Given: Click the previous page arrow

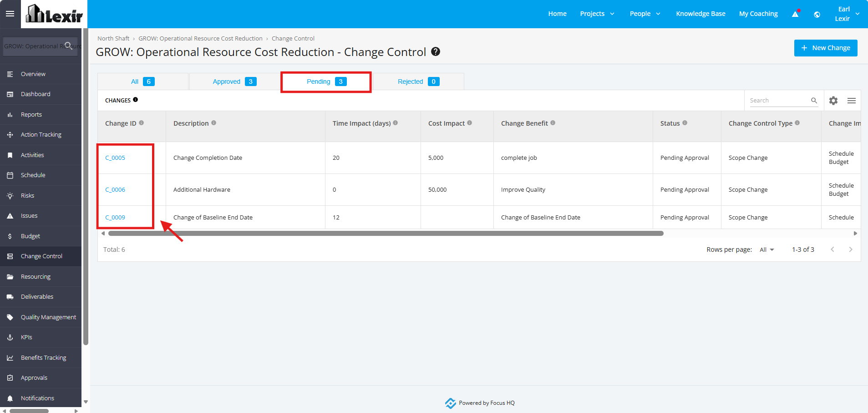Looking at the screenshot, I should click(832, 250).
